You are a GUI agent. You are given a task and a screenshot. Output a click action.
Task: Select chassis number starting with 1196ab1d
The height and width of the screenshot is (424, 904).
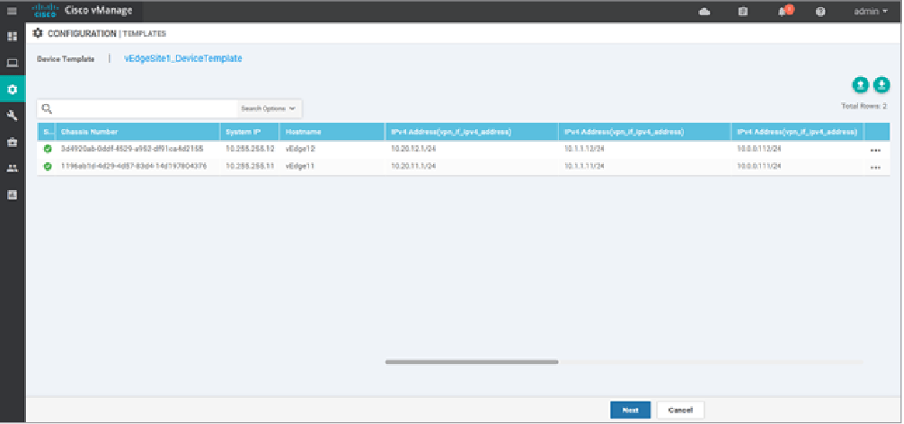(134, 166)
